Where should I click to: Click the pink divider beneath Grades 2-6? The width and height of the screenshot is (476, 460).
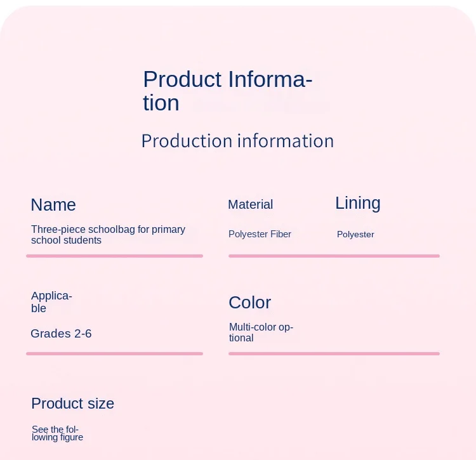pos(114,353)
